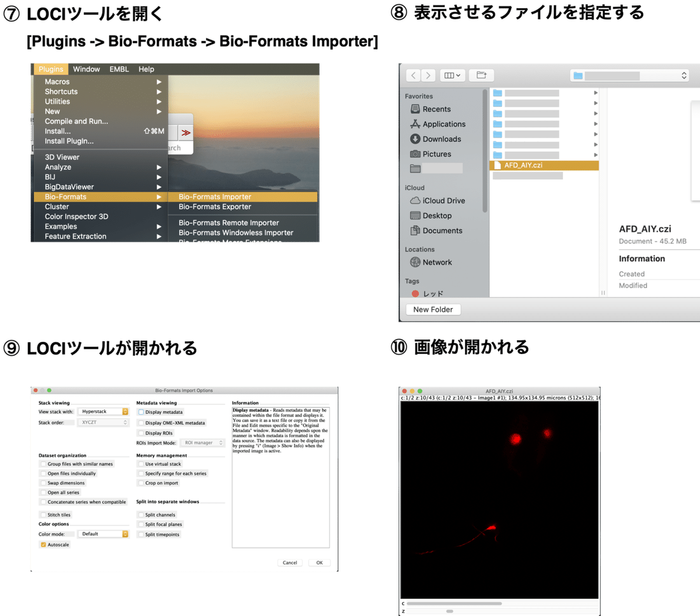Enable Specify range for each series

(x=141, y=474)
